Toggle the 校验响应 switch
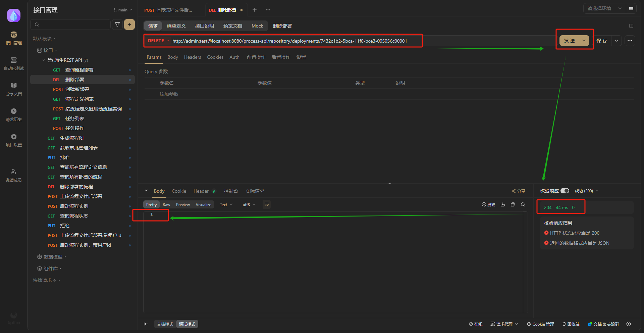Screen dimensions: 644x333 click(565, 191)
